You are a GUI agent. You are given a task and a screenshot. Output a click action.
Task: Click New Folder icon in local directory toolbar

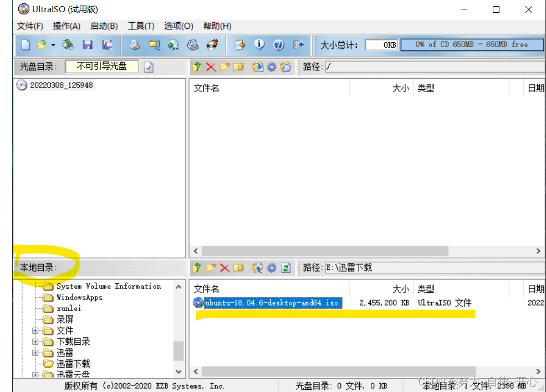pos(211,268)
